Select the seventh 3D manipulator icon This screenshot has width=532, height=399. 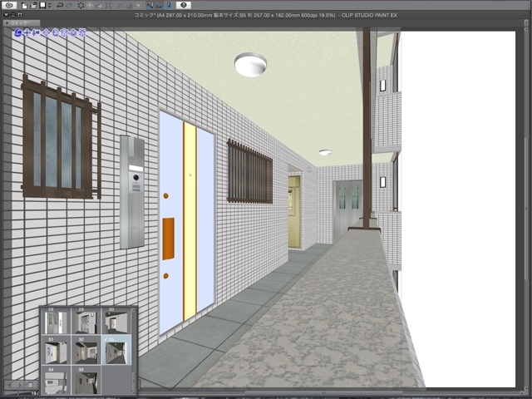pyautogui.click(x=73, y=32)
